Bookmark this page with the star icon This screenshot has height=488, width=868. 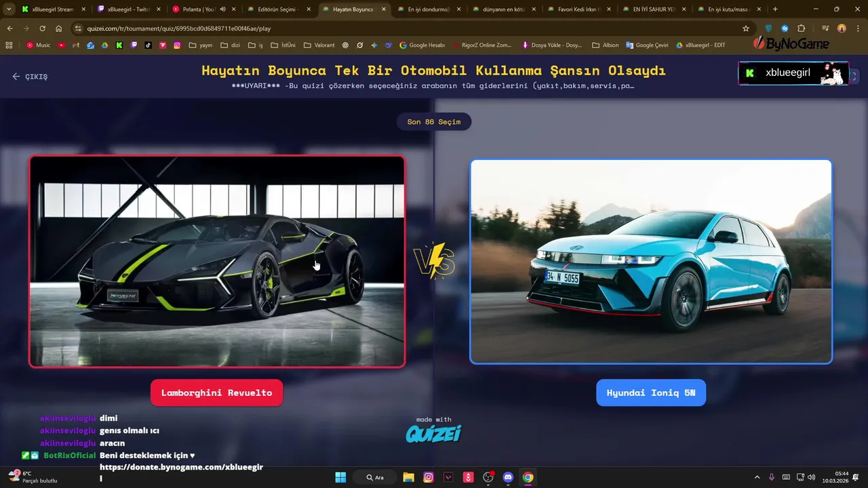click(746, 28)
